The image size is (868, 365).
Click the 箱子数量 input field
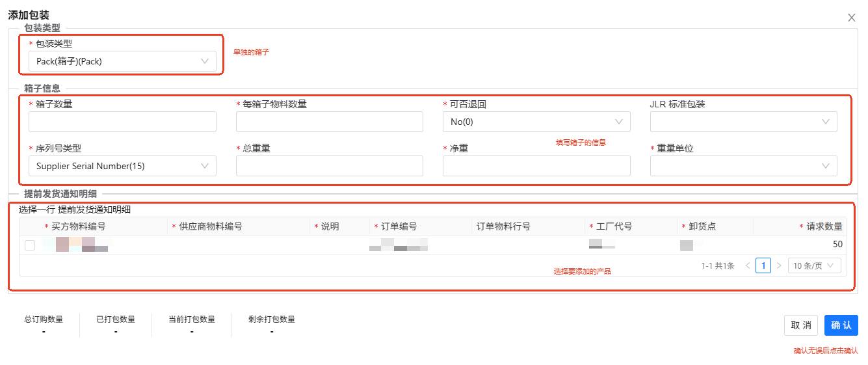(x=122, y=122)
